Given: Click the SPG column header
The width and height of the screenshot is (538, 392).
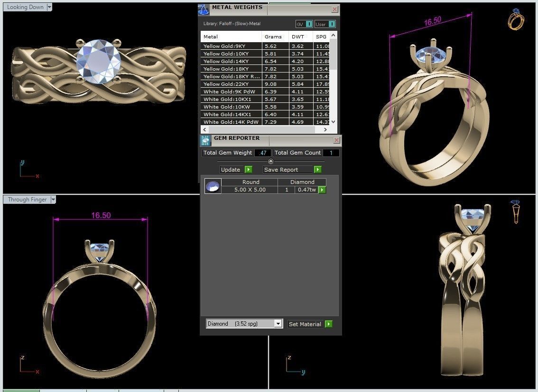Looking at the screenshot, I should [322, 36].
